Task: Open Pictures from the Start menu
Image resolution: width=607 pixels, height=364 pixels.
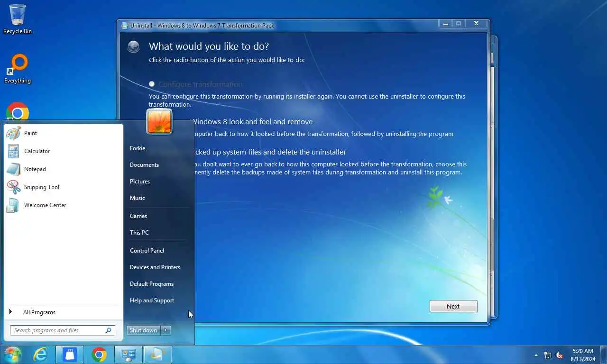Action: tap(140, 182)
